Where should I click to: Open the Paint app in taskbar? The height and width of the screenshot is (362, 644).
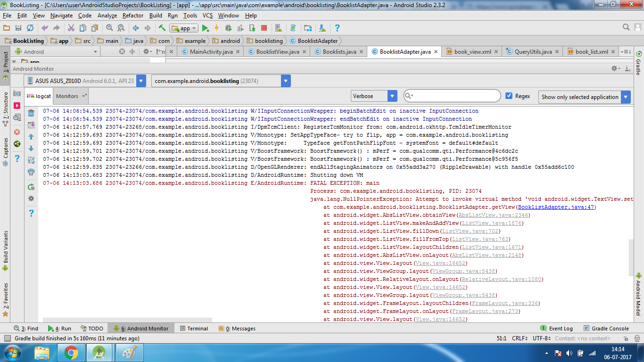click(x=129, y=352)
